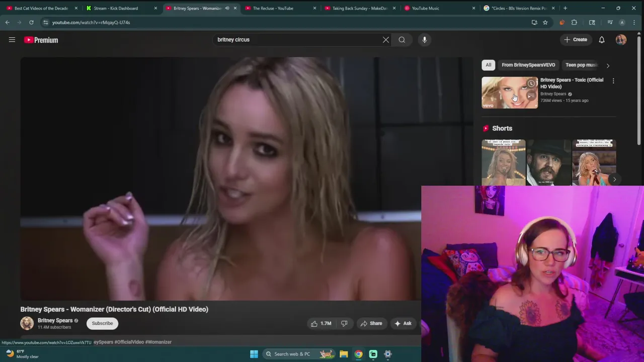644x362 pixels.
Task: Clear the search box with the X
Action: (x=386, y=40)
